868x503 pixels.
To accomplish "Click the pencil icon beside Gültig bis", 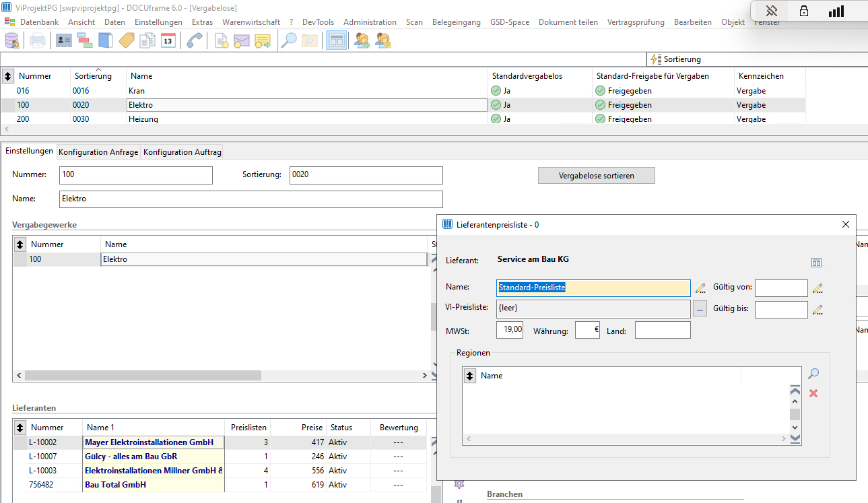I will point(817,310).
